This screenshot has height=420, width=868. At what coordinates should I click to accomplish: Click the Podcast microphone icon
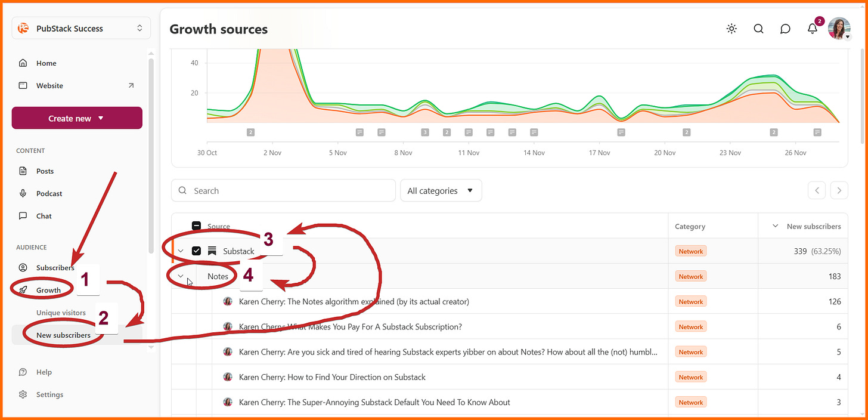pyautogui.click(x=23, y=194)
